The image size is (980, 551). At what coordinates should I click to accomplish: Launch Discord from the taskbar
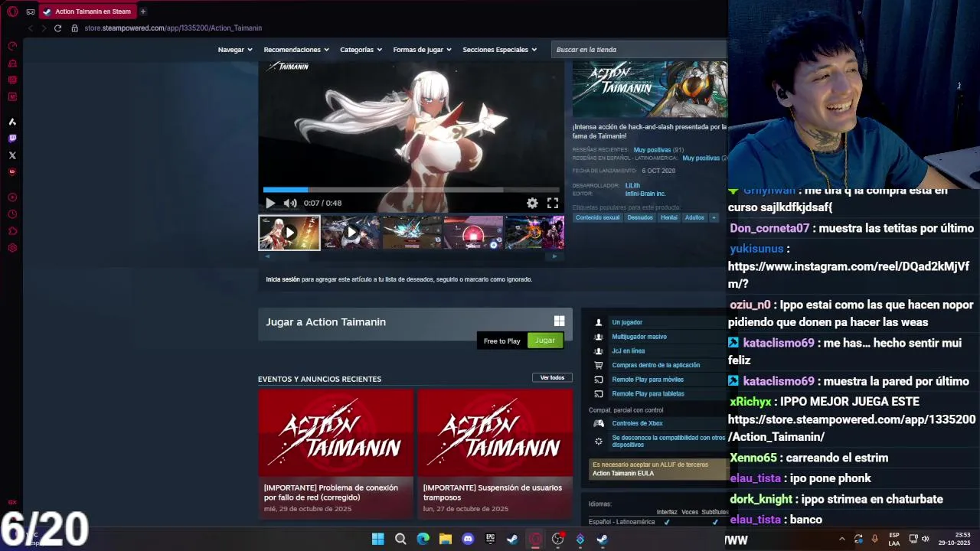point(468,539)
